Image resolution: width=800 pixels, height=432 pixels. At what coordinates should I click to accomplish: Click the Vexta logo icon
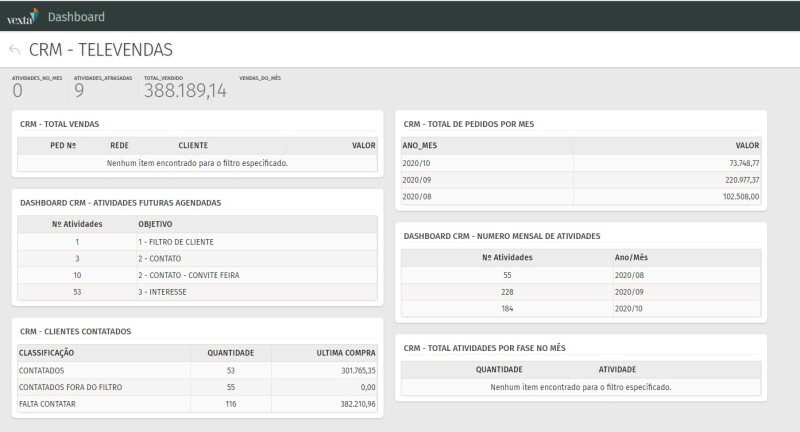23,16
